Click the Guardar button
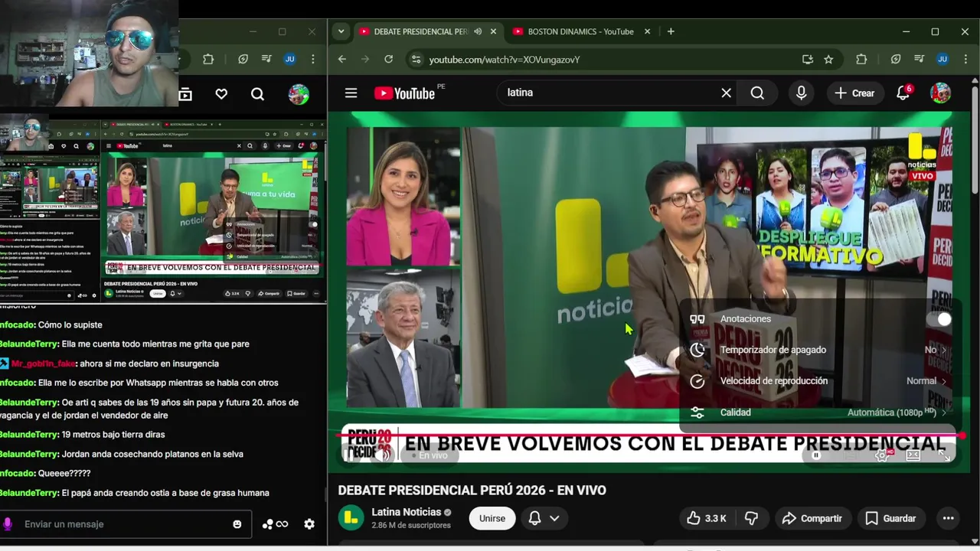The image size is (980, 551). point(890,518)
